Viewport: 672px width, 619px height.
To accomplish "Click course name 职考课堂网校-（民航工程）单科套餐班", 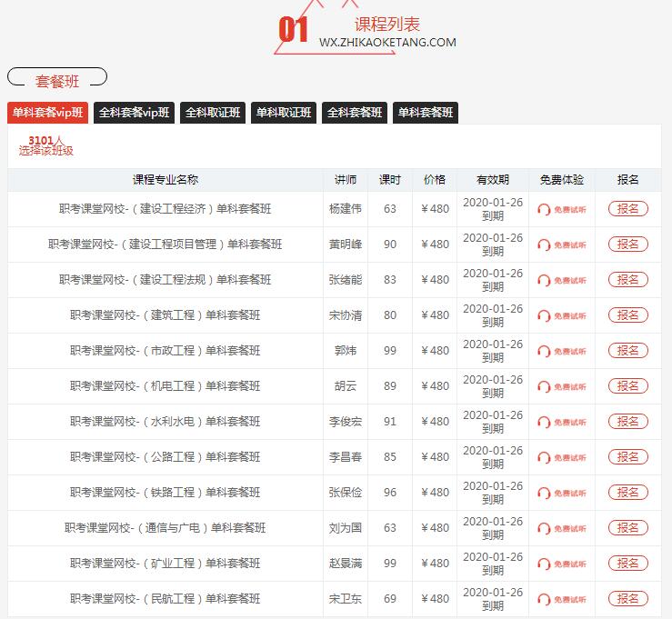I will [x=165, y=599].
